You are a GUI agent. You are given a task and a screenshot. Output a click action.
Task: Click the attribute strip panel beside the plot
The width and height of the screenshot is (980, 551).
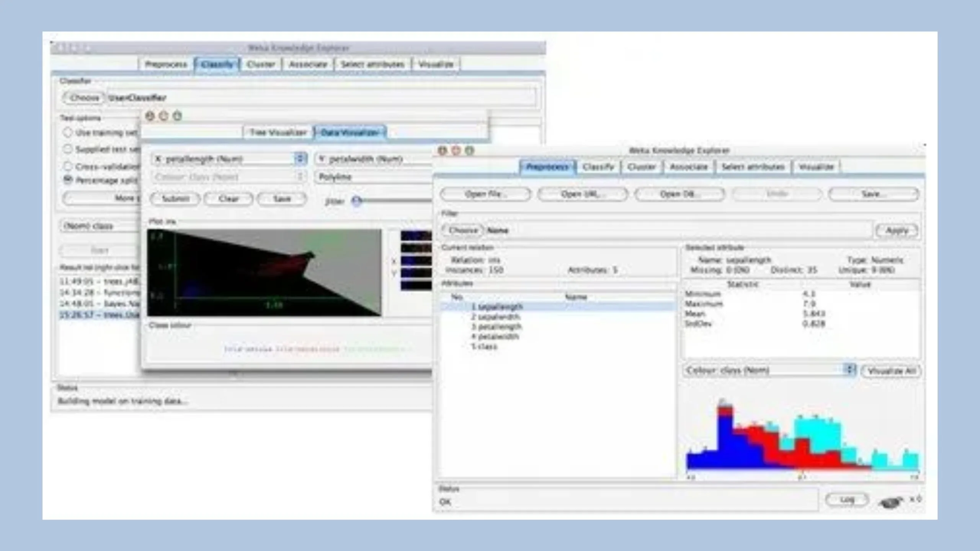(x=416, y=260)
